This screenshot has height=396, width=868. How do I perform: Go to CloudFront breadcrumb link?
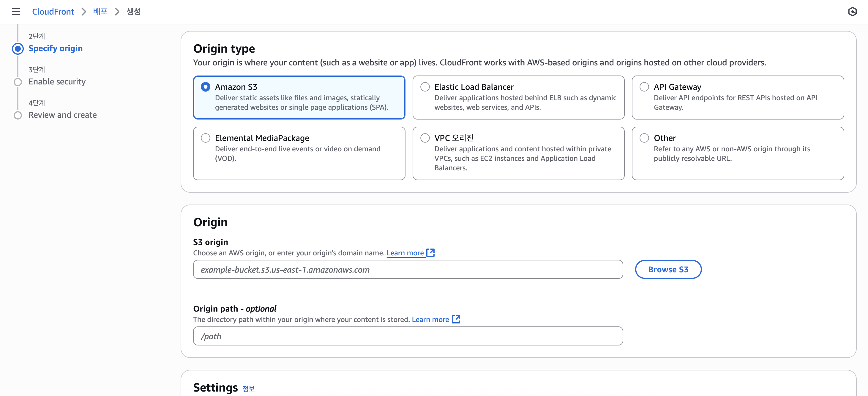coord(53,12)
